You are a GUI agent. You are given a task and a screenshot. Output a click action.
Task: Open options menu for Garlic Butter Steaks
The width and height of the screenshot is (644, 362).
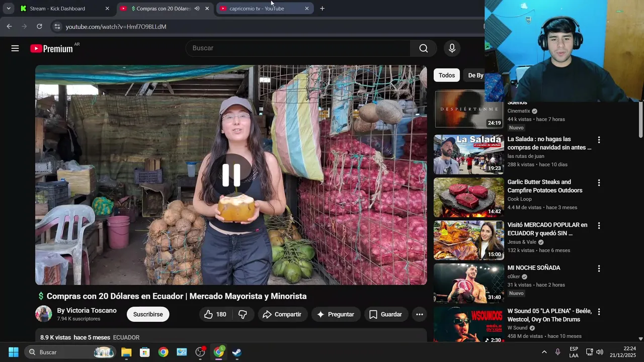[599, 183]
